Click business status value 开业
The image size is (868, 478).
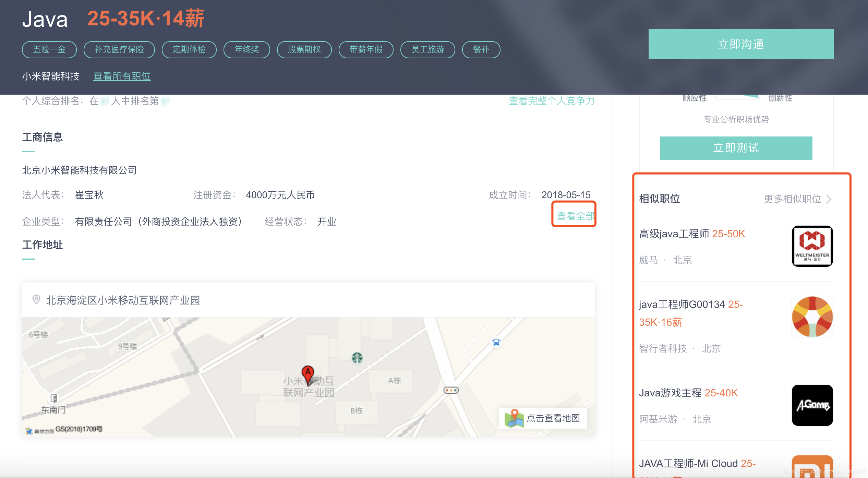click(x=327, y=222)
